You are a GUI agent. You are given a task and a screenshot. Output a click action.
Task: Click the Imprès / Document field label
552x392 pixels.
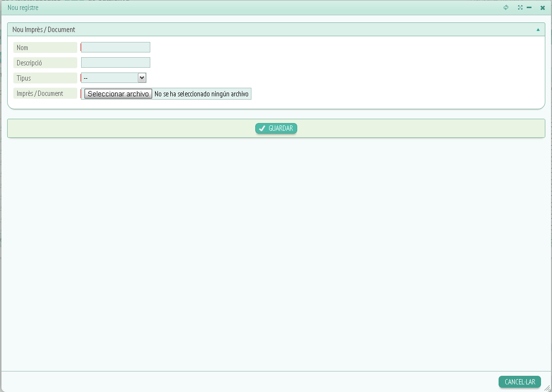point(40,93)
